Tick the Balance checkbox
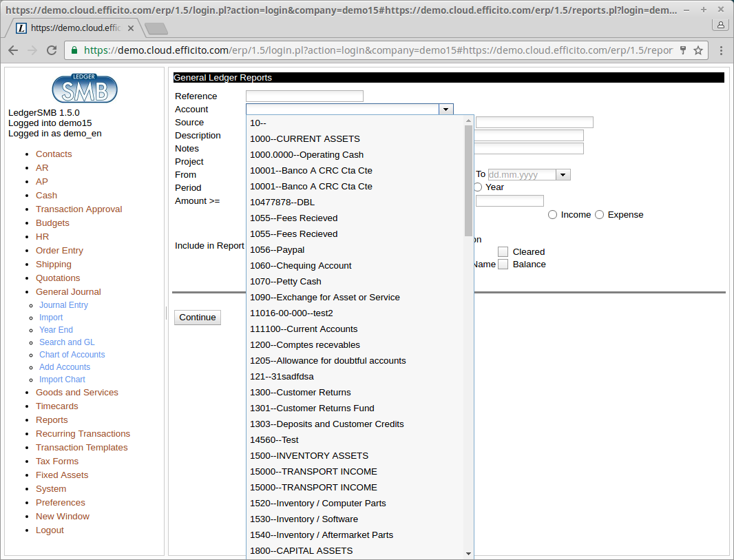 (x=503, y=265)
